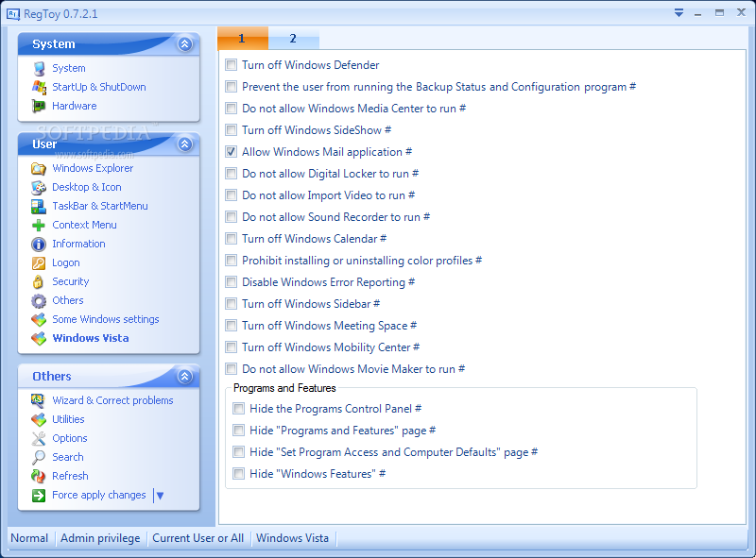The width and height of the screenshot is (756, 558).
Task: Click the System computer icon in sidebar
Action: [x=39, y=68]
